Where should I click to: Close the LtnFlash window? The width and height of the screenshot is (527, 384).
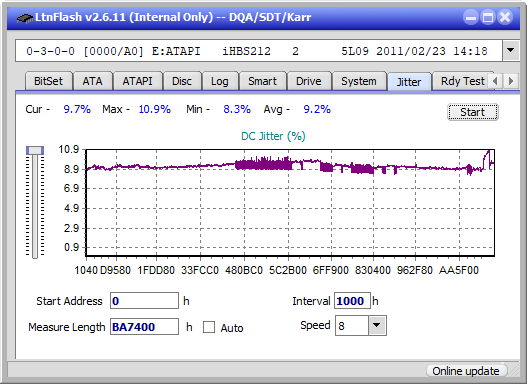coord(505,17)
